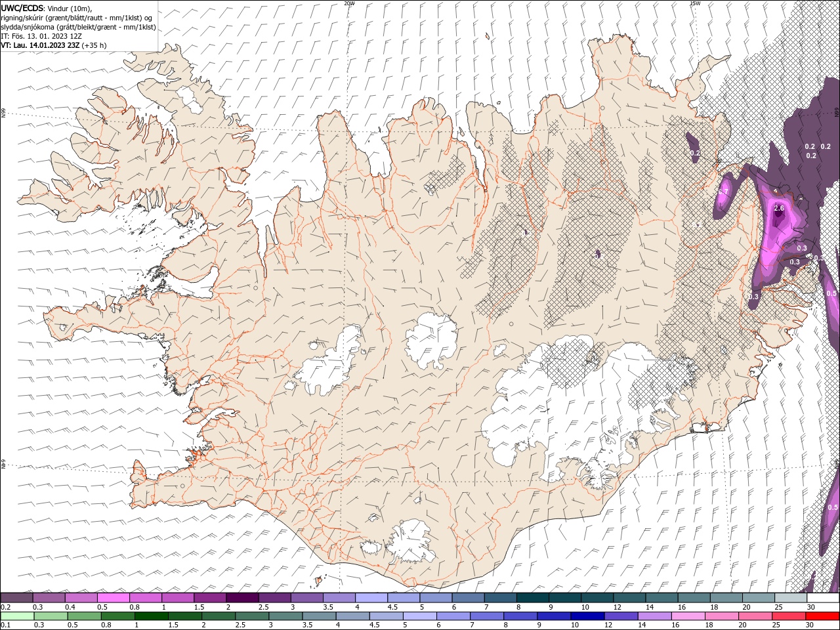Viewport: 840px width, 630px height.
Task: Click the 'IT: Fös. 13. 01. 2023 12Z' line
Action: [x=41, y=36]
